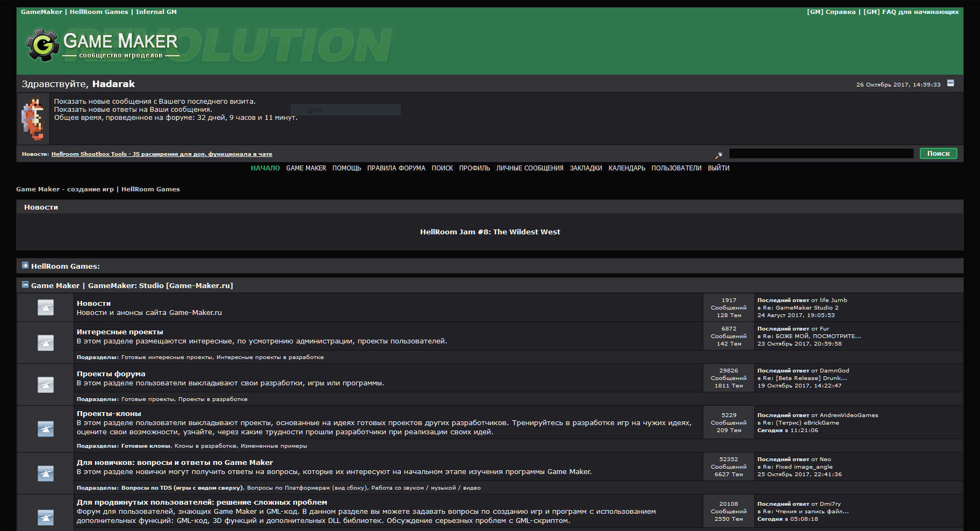Open last post Re: (Тетрис) eBrickGame
This screenshot has height=531, width=980.
801,423
